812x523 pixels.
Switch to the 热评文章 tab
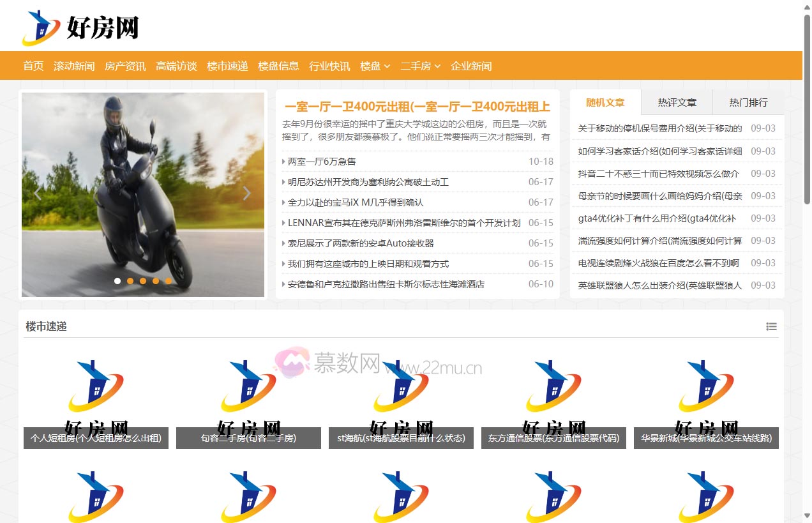point(676,102)
